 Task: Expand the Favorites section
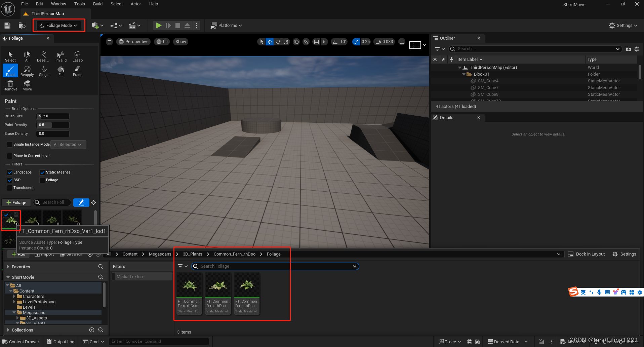[x=8, y=267]
